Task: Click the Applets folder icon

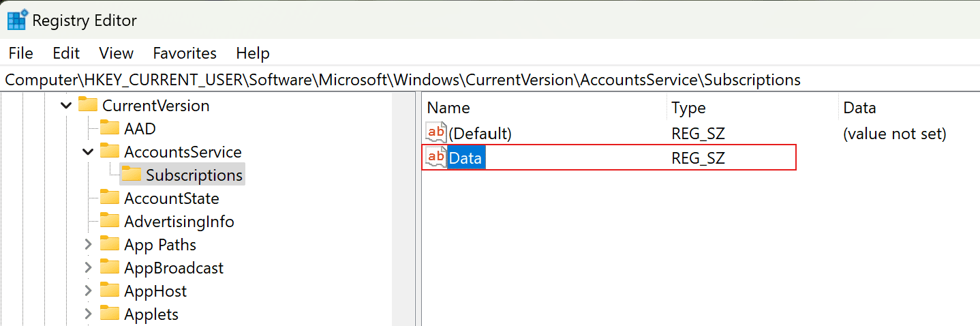Action: tap(110, 314)
